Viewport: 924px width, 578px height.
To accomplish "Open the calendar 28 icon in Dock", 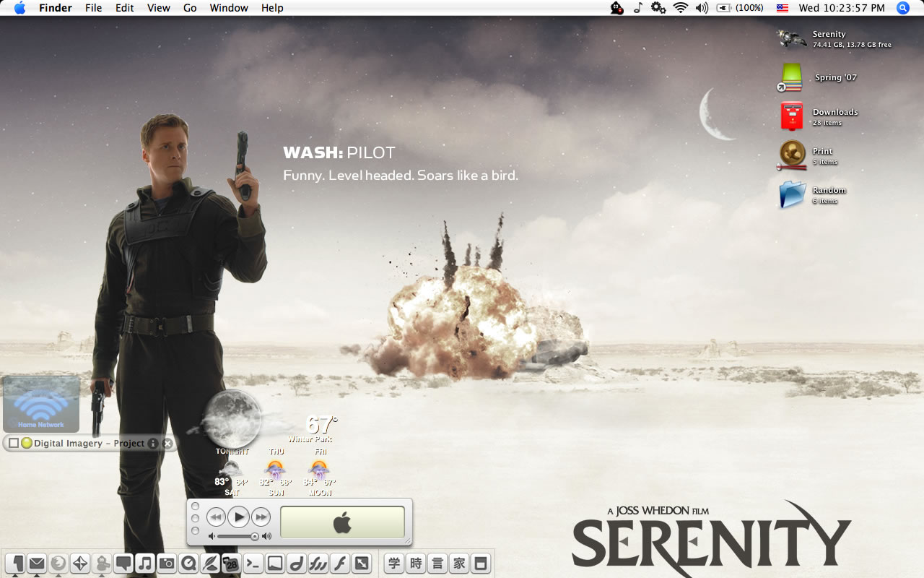I will pyautogui.click(x=231, y=564).
